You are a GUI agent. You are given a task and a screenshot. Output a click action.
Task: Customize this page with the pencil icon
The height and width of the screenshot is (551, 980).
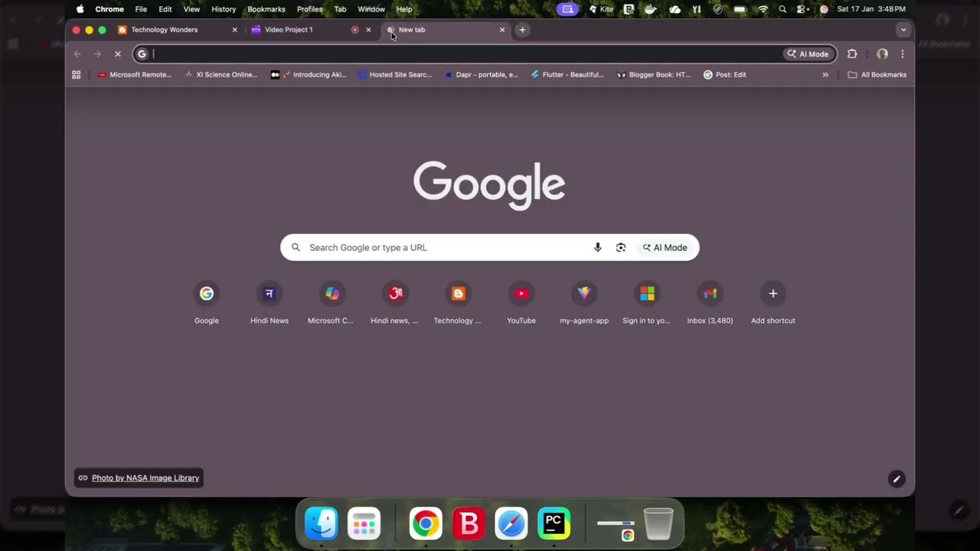coord(897,479)
